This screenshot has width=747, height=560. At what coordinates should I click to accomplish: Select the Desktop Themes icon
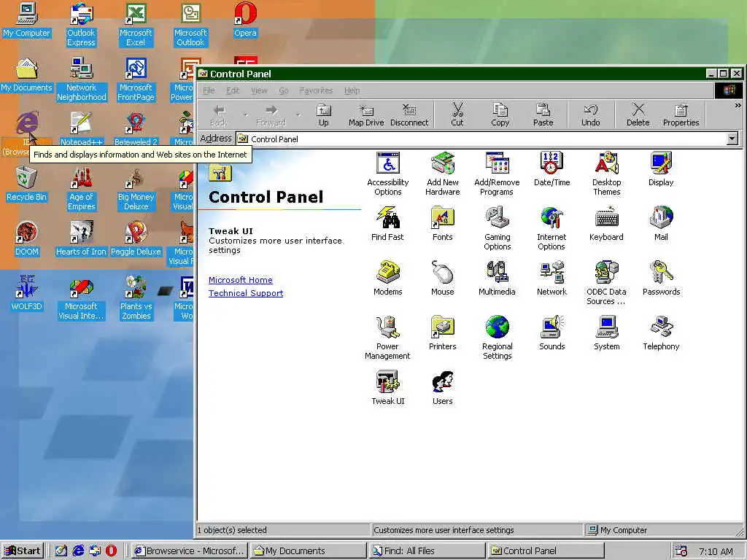(606, 174)
